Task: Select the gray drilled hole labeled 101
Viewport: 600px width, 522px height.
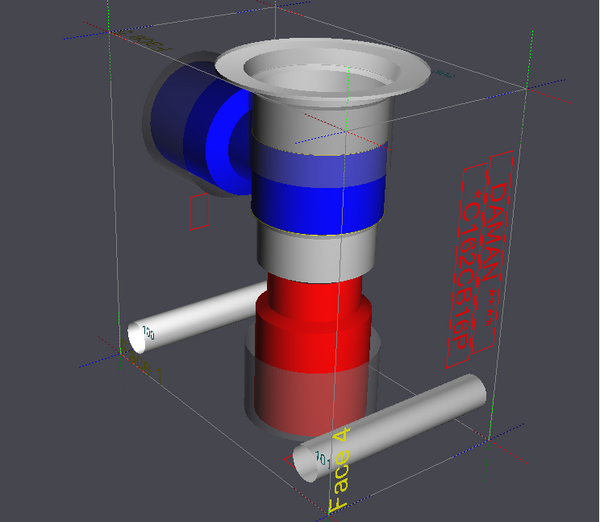Action: coord(390,427)
